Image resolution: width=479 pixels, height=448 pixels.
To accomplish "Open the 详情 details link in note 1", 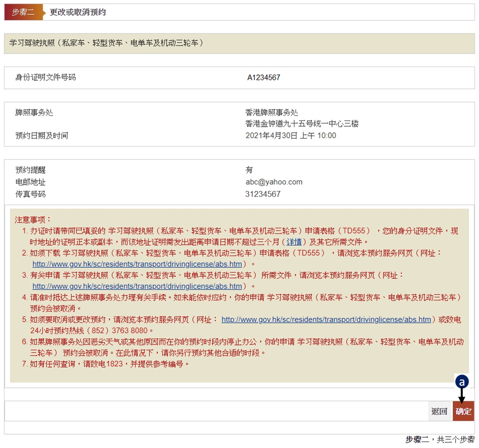I will tap(294, 242).
